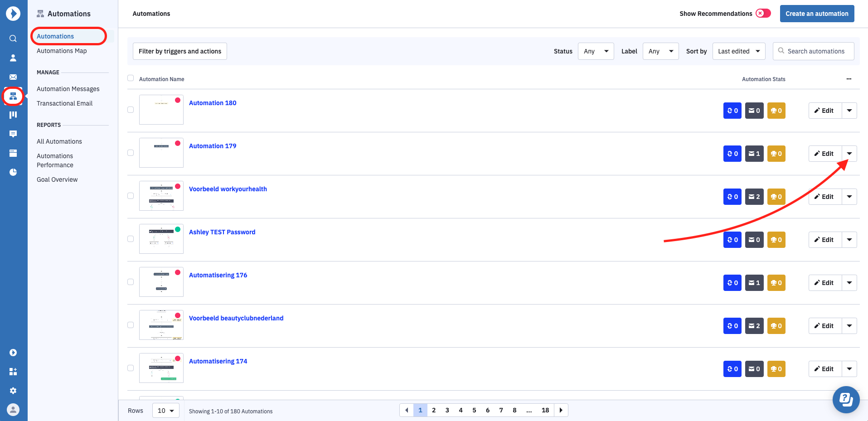
Task: Edit Automatisering 174
Action: point(825,369)
